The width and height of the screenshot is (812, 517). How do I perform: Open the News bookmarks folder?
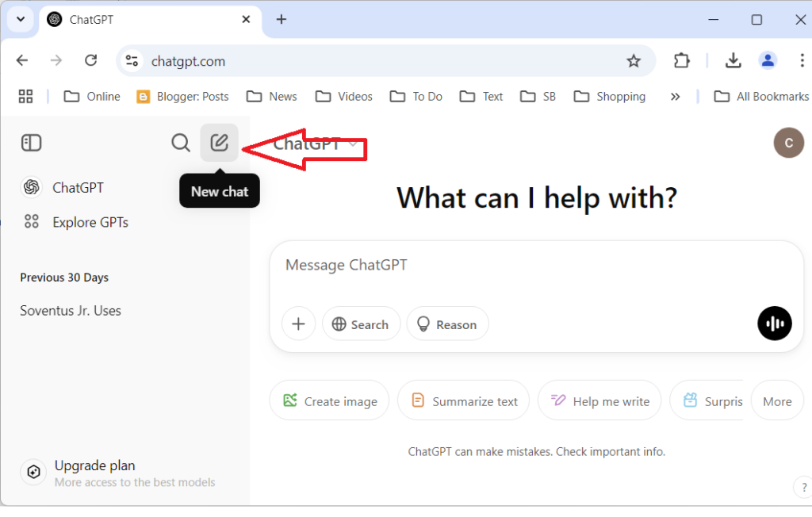pos(273,97)
